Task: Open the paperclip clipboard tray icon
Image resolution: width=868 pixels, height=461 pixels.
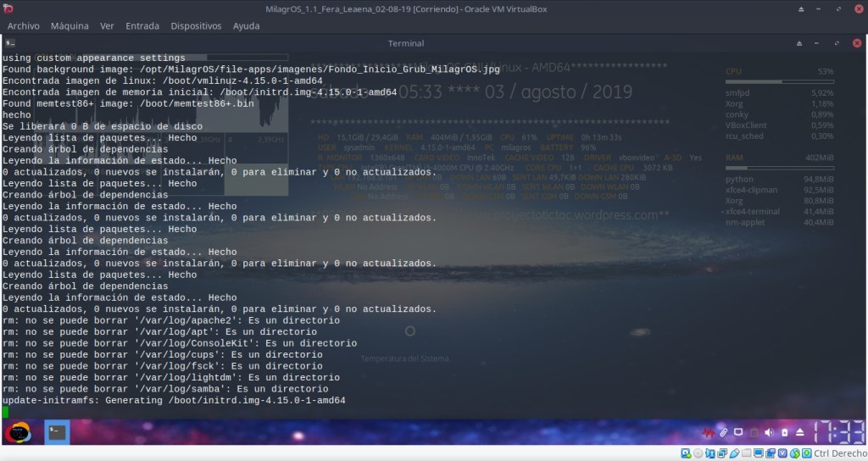Action: (724, 432)
